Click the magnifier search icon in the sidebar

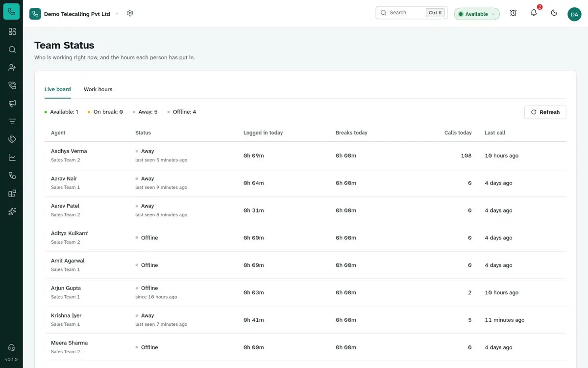pyautogui.click(x=12, y=50)
